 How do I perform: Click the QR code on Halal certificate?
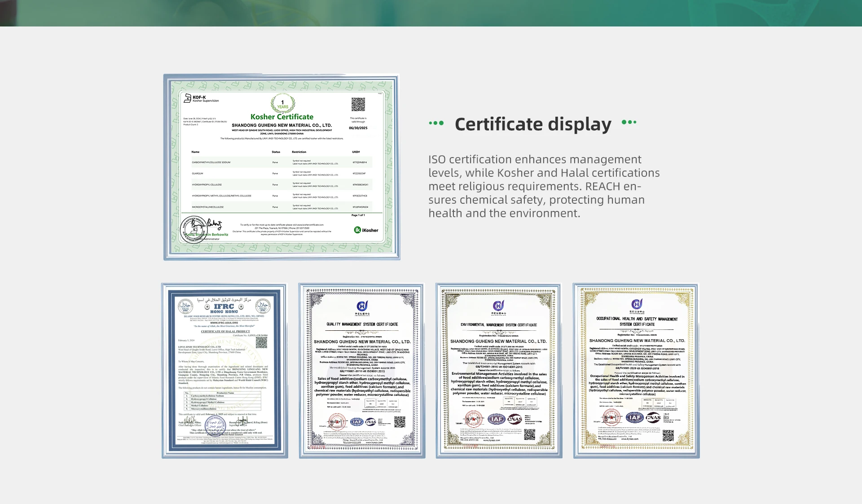point(261,342)
